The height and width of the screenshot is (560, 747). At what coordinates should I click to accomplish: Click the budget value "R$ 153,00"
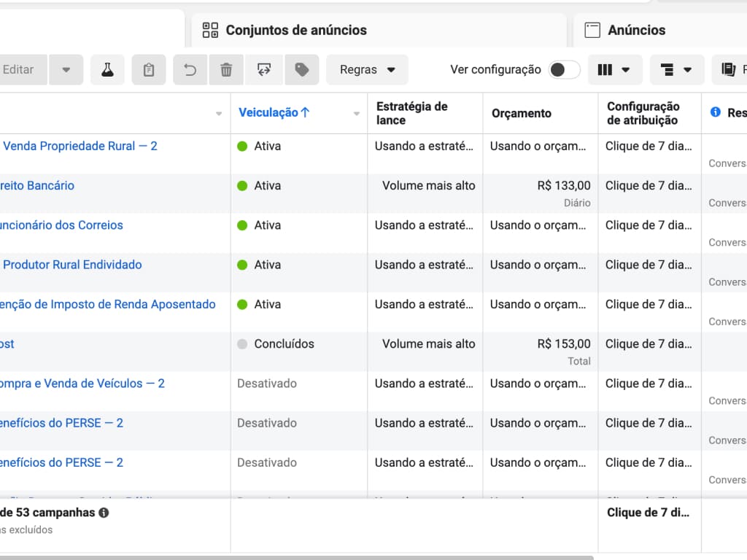point(564,344)
